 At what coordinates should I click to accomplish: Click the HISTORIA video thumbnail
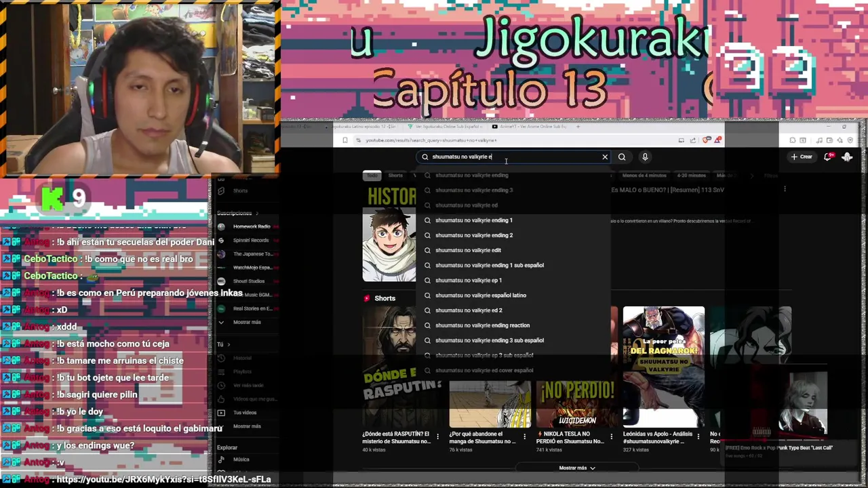[389, 234]
